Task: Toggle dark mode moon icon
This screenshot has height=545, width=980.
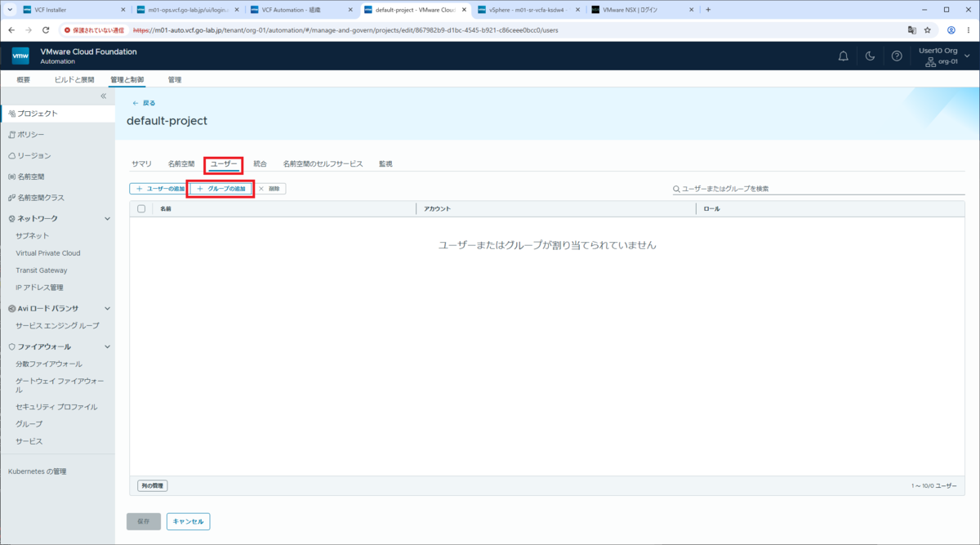Action: click(x=871, y=56)
